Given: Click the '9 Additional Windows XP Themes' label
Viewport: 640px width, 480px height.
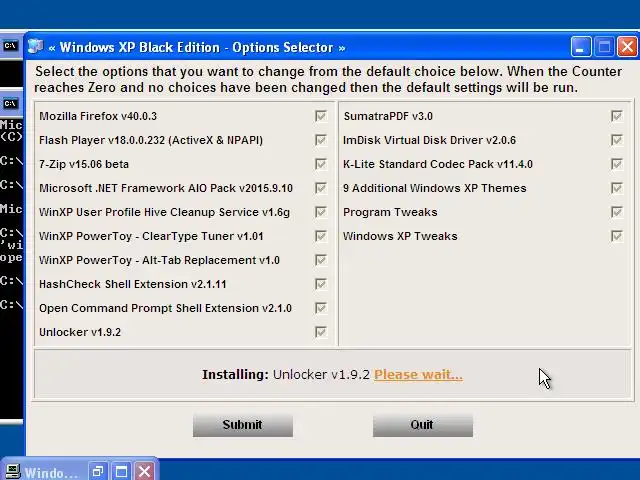Looking at the screenshot, I should (x=435, y=188).
